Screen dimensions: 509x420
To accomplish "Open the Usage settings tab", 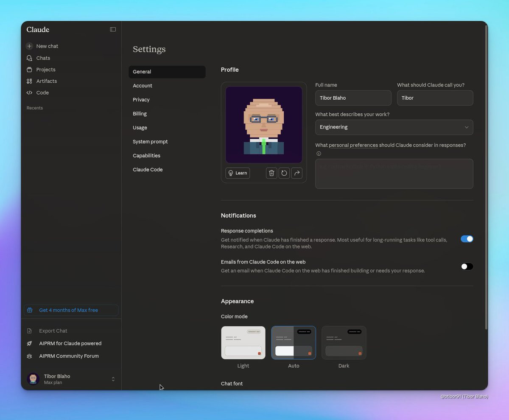I will 167,128.
